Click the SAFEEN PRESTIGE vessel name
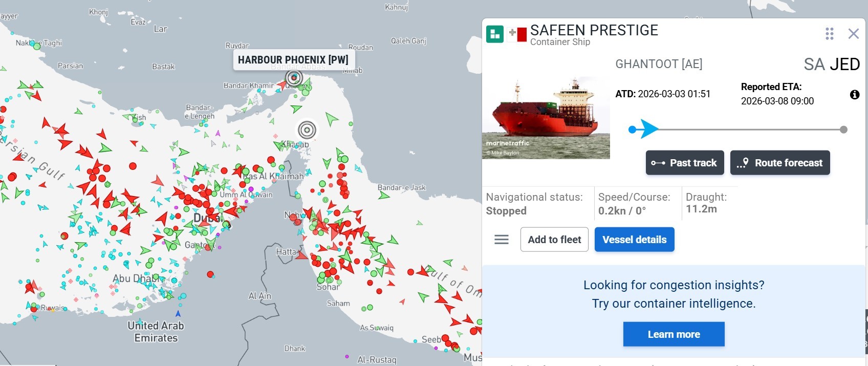Image resolution: width=868 pixels, height=366 pixels. (x=594, y=30)
